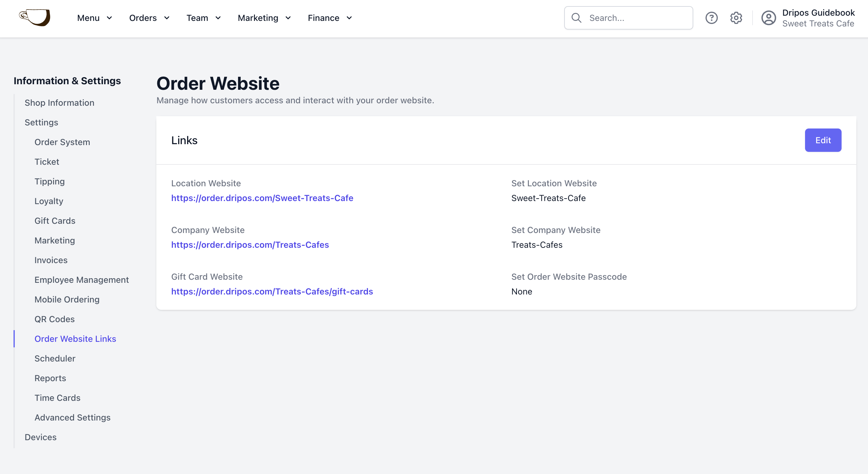Screen dimensions: 868x474
Task: Select Settings in the sidebar
Action: click(41, 122)
